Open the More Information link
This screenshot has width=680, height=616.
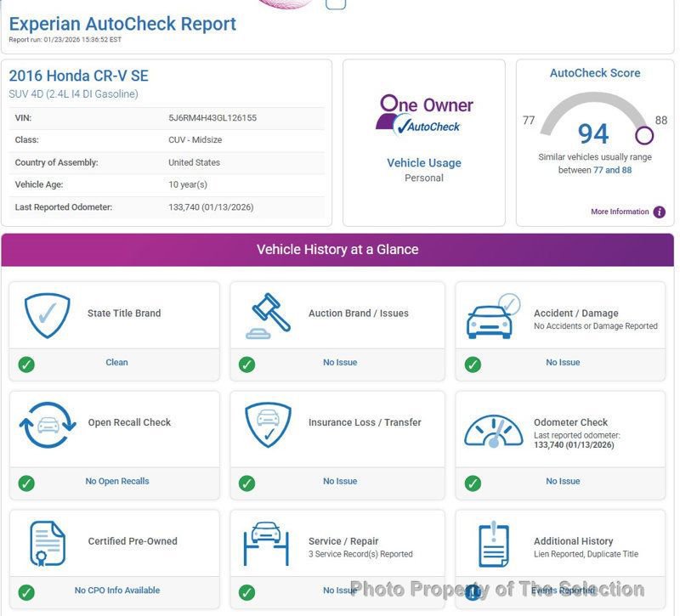[x=620, y=212]
